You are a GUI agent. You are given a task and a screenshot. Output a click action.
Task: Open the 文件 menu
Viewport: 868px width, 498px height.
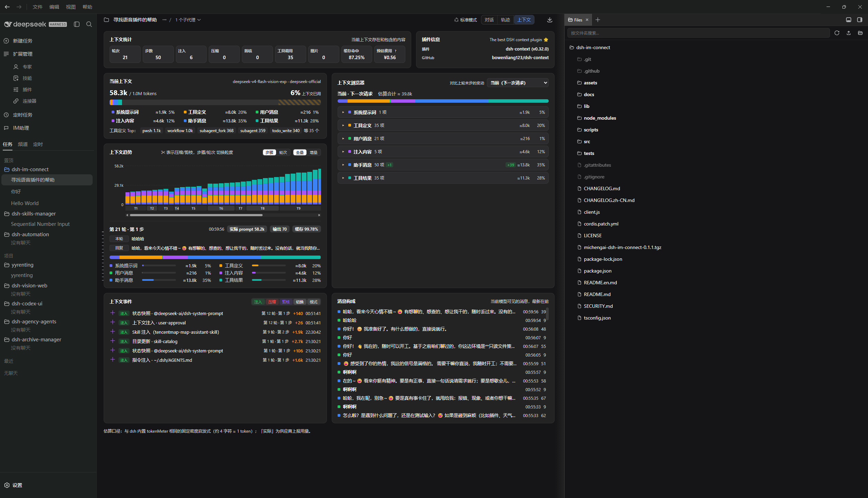(37, 7)
